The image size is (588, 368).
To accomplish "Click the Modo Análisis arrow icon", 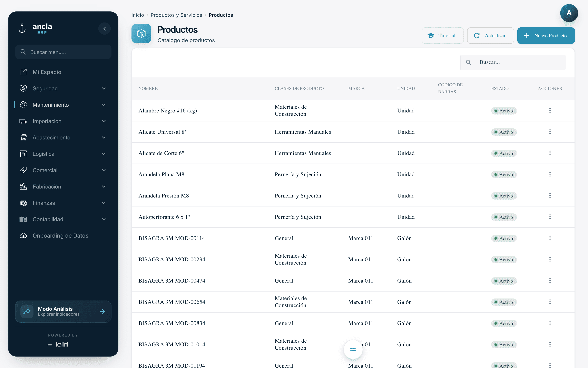I will 102,311.
